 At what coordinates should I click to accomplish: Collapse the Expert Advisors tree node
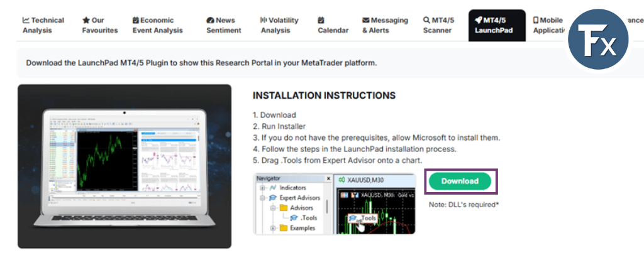point(262,198)
